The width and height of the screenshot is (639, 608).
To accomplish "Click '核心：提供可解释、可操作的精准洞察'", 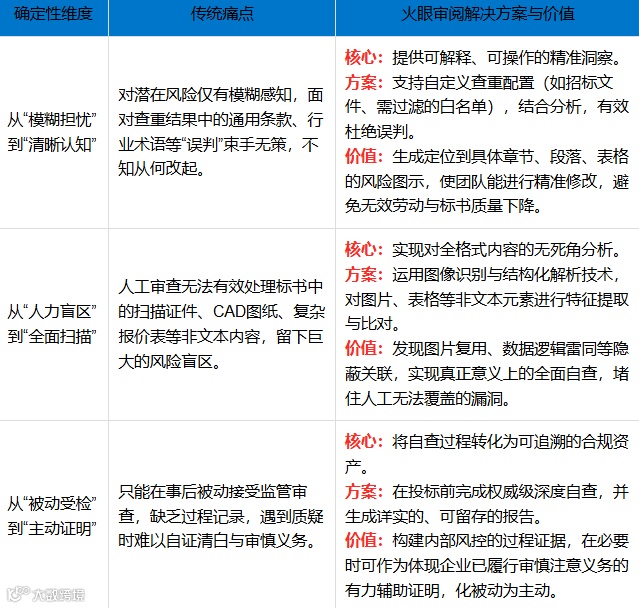I will 483,58.
